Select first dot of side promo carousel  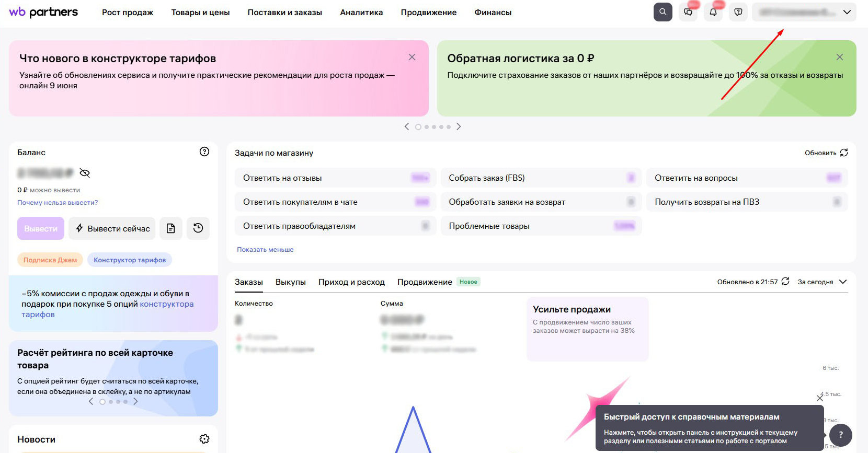tap(102, 402)
